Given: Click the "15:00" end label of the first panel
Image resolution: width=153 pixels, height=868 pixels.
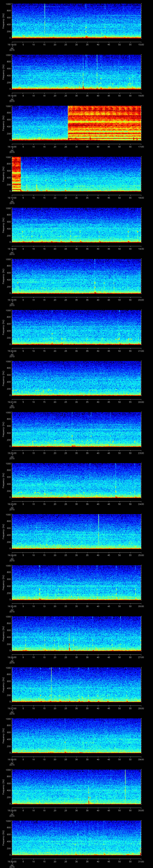Looking at the screenshot, I should (141, 44).
